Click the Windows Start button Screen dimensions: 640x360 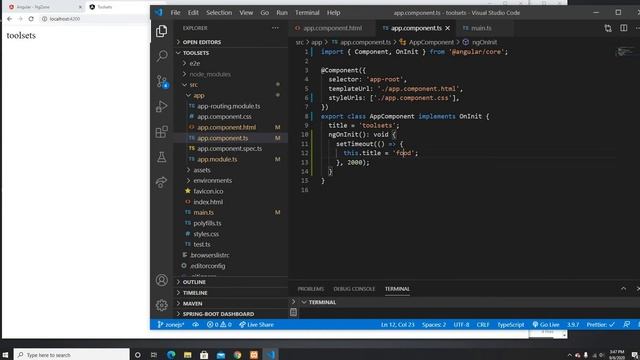[x=5, y=355]
